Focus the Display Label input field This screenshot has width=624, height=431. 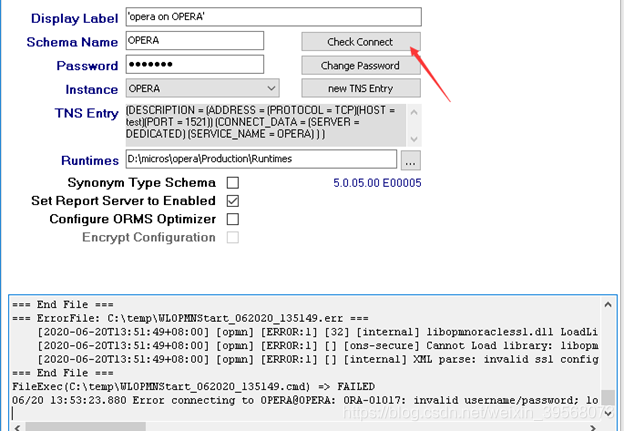point(273,17)
